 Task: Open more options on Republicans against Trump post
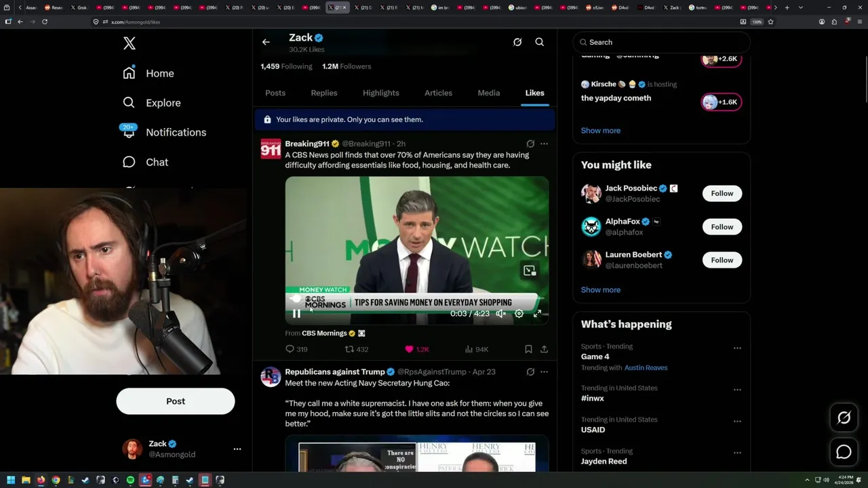[544, 371]
